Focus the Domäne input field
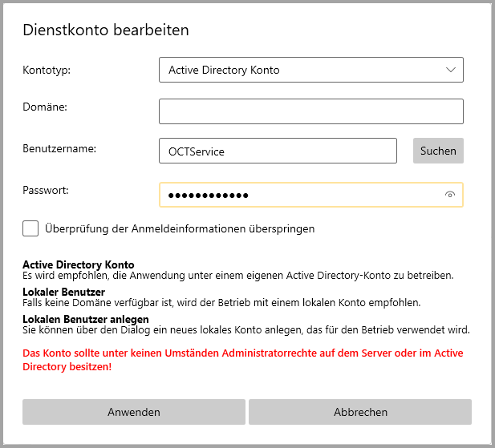Viewport: 495px width, 448px height. pos(311,111)
